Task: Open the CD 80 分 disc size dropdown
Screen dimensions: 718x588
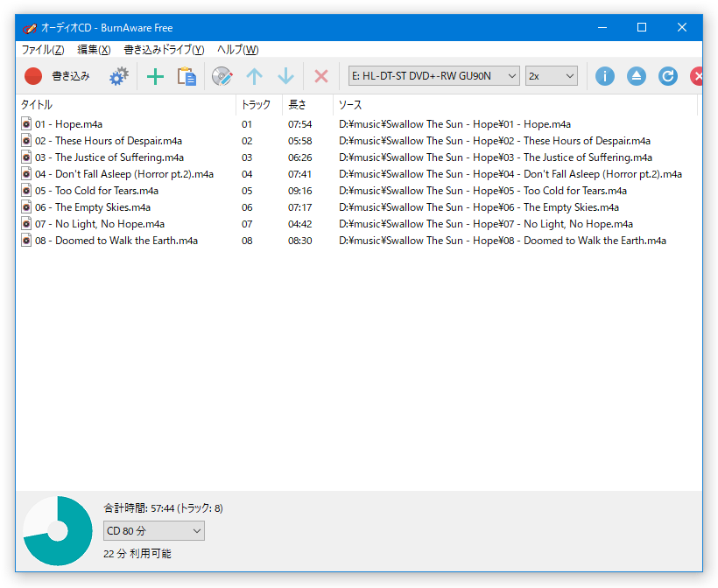Action: tap(154, 531)
